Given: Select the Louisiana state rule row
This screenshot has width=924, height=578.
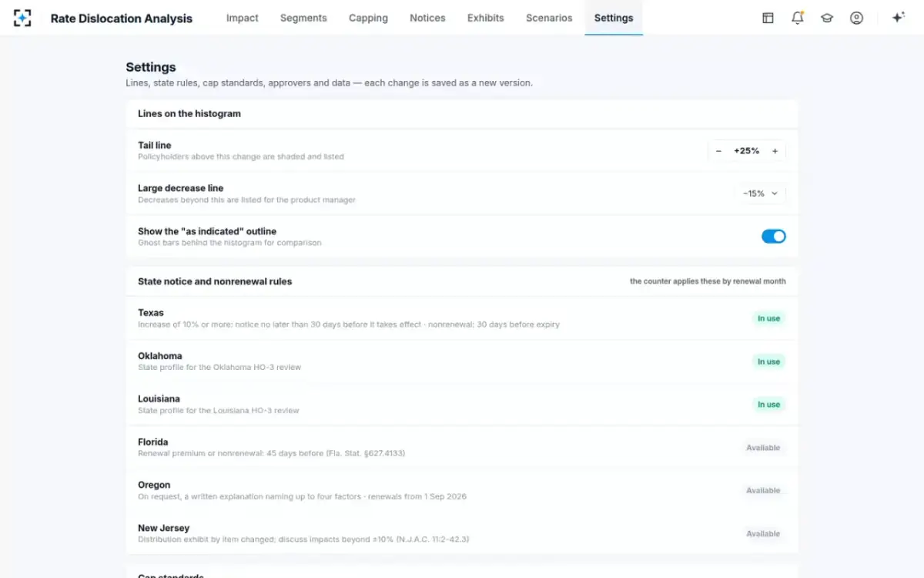Looking at the screenshot, I should pos(462,405).
